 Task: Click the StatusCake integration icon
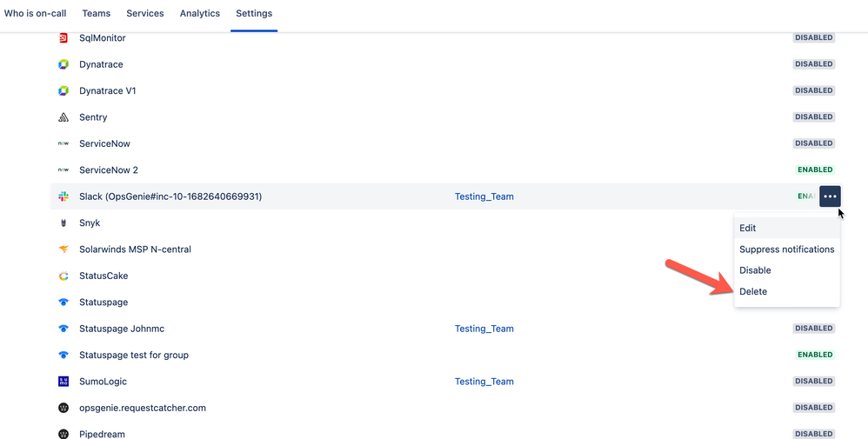click(x=63, y=276)
